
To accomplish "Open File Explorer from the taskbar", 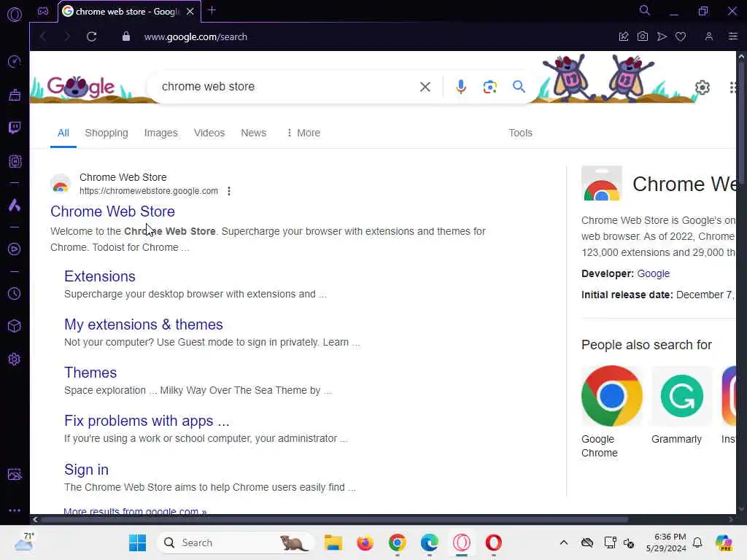I will point(333,542).
